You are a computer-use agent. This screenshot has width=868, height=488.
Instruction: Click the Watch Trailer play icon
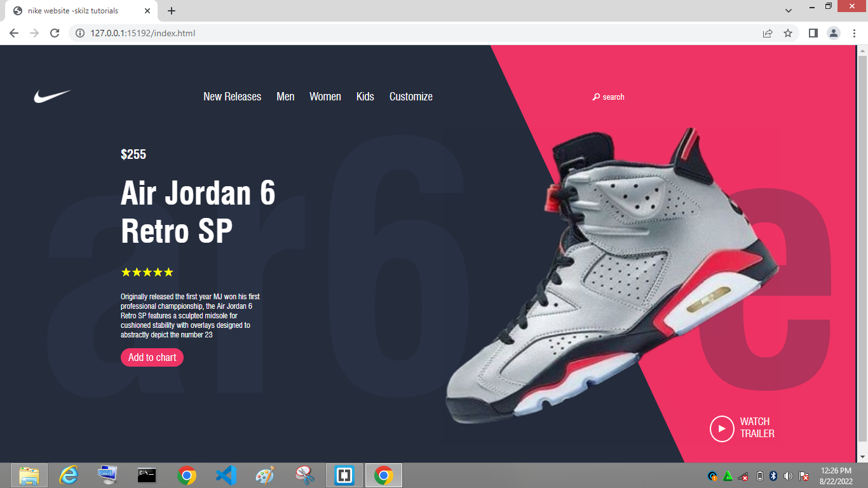[721, 428]
